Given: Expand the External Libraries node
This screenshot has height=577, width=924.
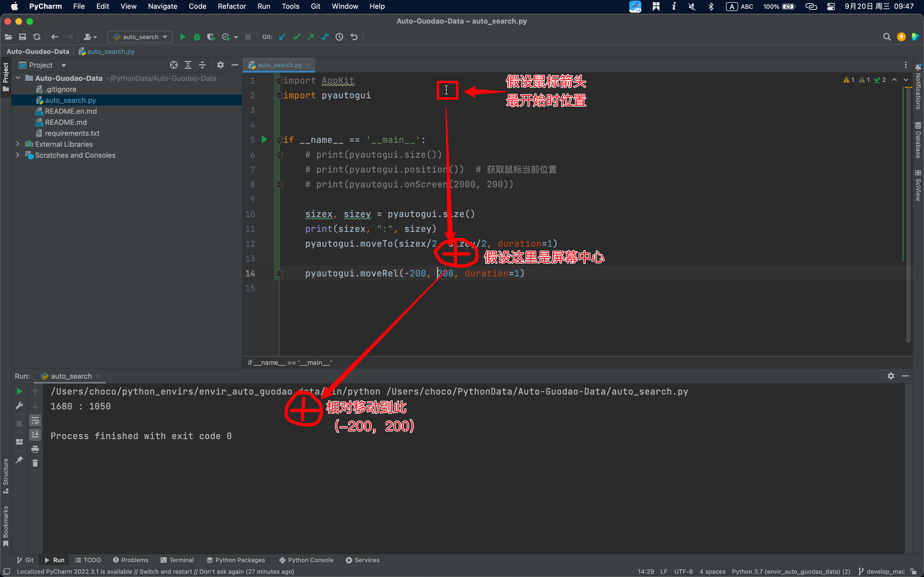Looking at the screenshot, I should [x=18, y=144].
